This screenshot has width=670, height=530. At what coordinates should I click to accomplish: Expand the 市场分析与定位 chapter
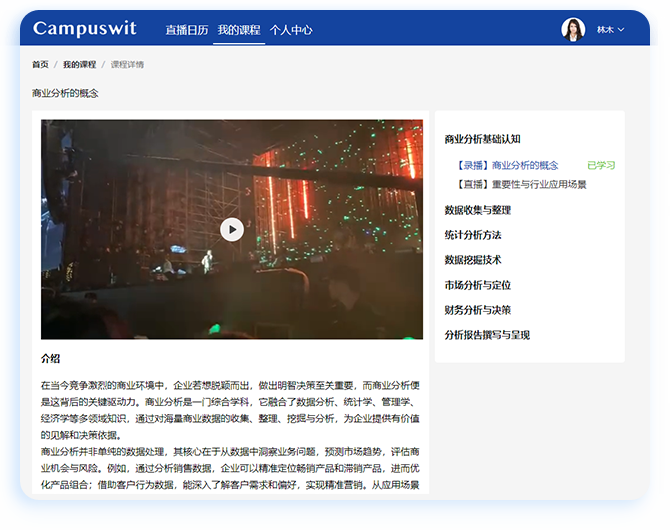click(x=477, y=285)
